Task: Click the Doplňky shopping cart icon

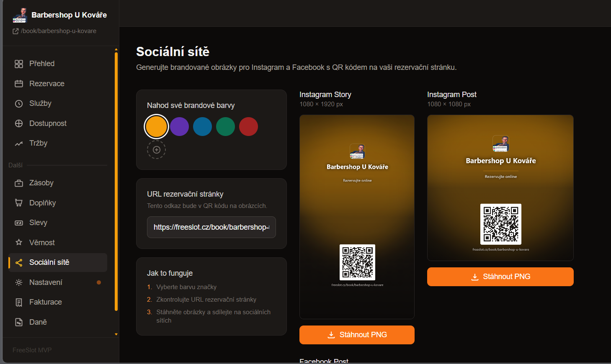Action: tap(19, 203)
